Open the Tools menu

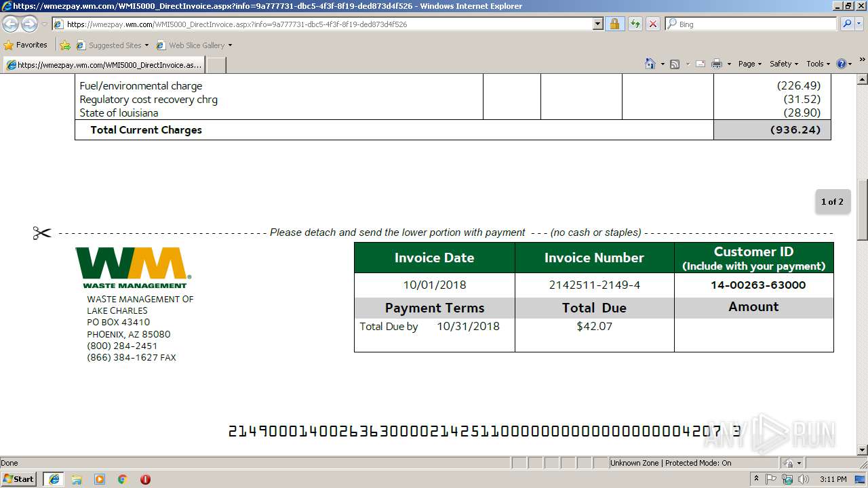pos(818,64)
